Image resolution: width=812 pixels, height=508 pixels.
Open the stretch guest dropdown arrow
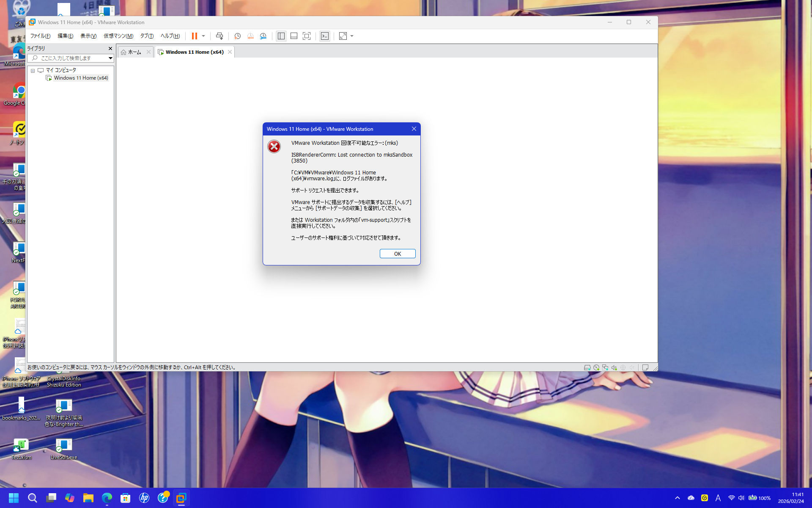click(x=352, y=36)
